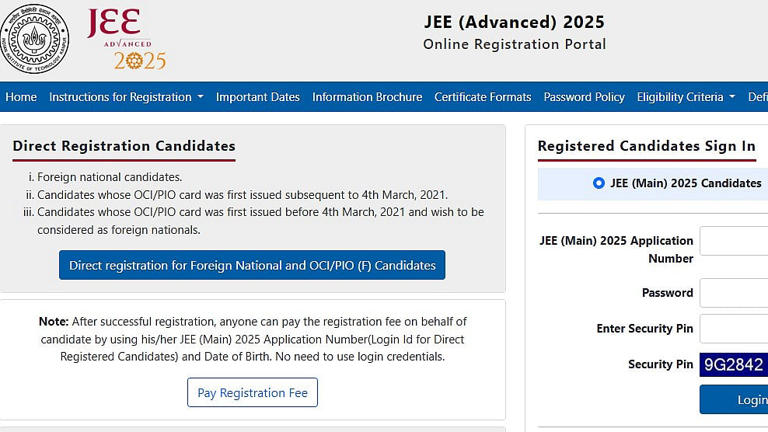Go to Certificate Formats page
This screenshot has height=432, width=768.
tap(483, 97)
